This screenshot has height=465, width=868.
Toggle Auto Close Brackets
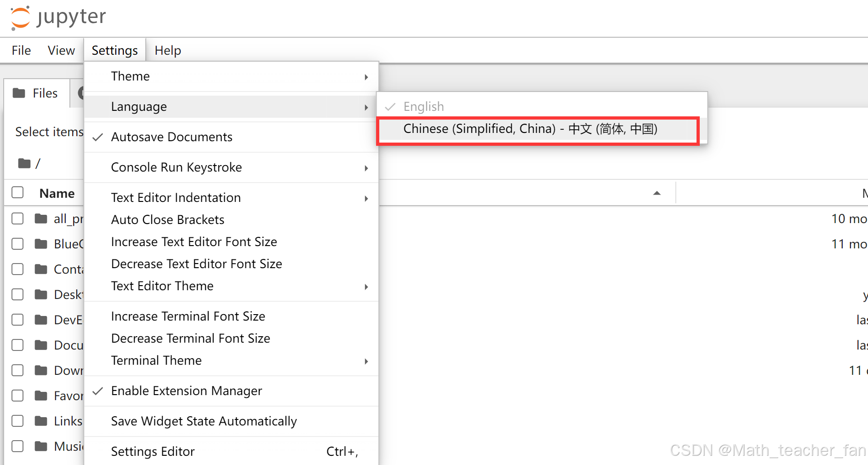coord(231,220)
